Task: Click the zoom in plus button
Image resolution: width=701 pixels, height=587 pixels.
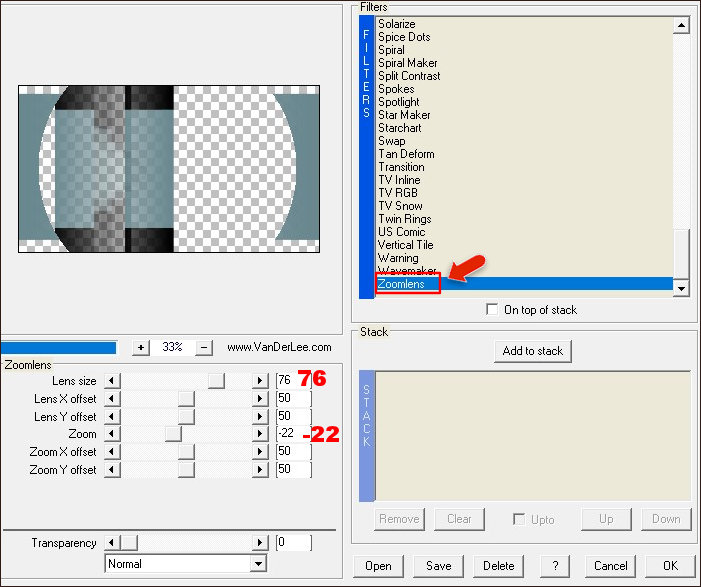Action: click(x=141, y=347)
